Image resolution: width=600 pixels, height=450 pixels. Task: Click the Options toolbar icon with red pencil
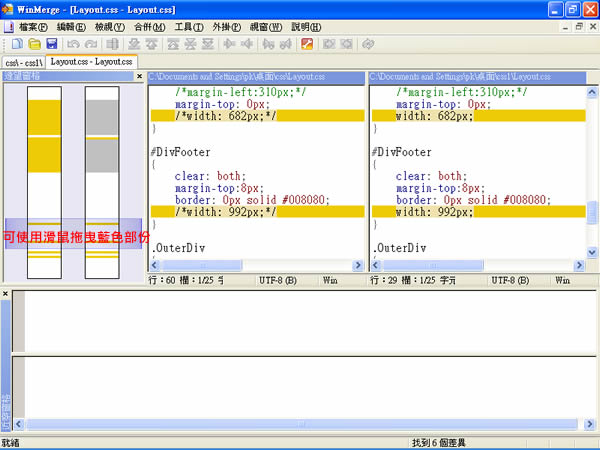pyautogui.click(x=307, y=44)
